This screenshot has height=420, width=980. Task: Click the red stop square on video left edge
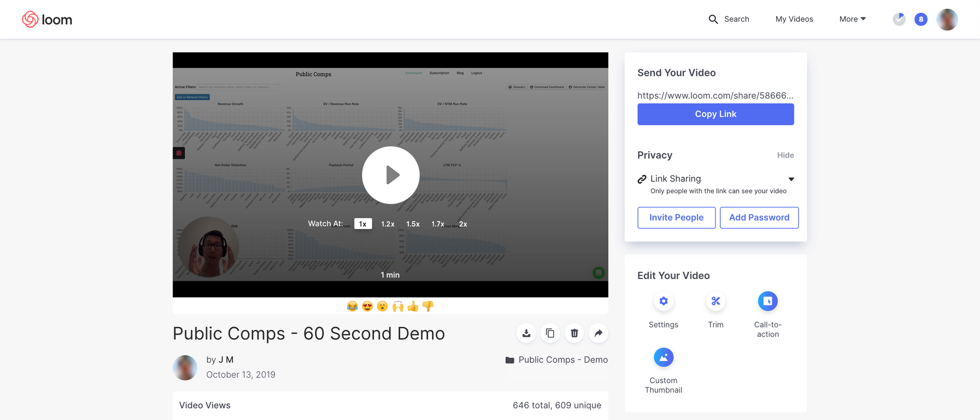point(179,153)
